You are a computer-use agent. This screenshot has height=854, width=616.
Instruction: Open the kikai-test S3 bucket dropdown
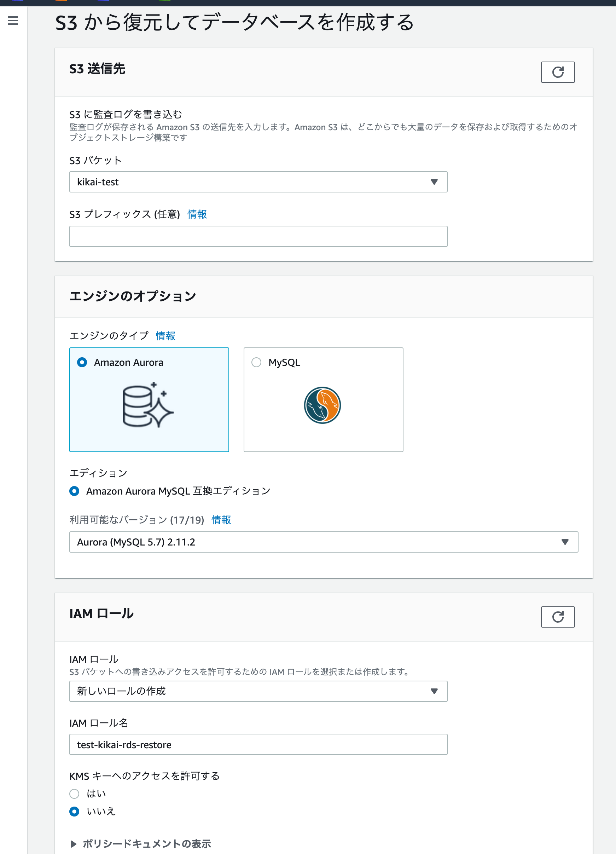(258, 182)
